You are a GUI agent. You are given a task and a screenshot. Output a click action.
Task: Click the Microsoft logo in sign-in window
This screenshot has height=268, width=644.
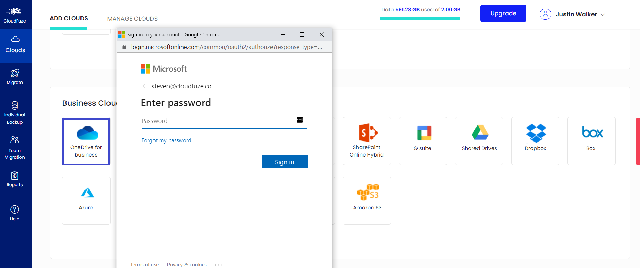point(164,69)
